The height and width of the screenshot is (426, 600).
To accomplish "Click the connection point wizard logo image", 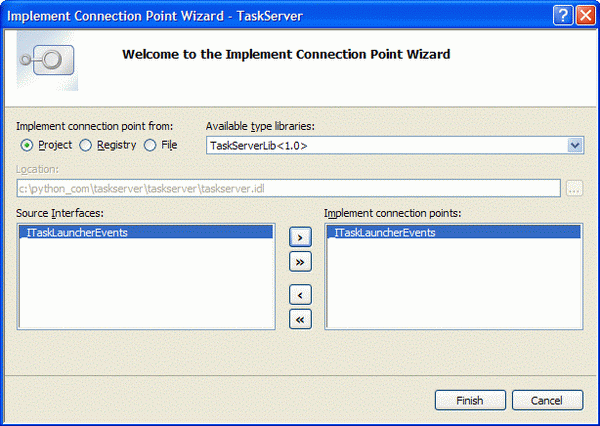I will [47, 60].
